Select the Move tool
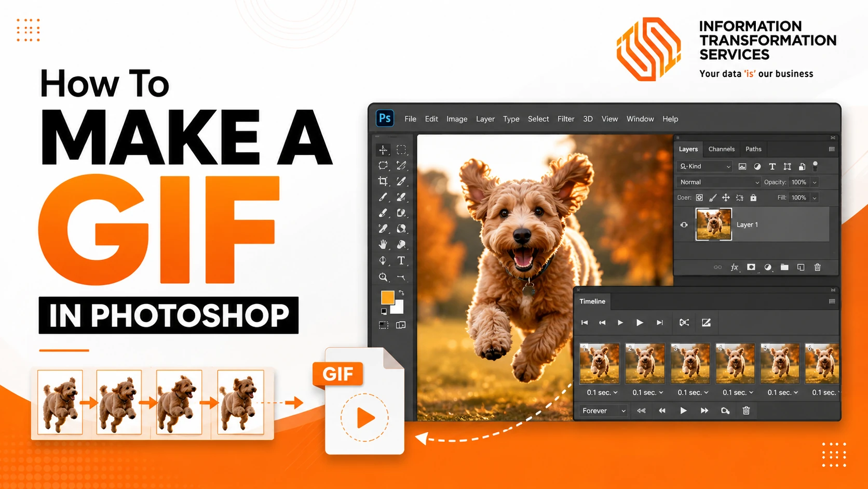Viewport: 868px width, 489px height. click(383, 150)
